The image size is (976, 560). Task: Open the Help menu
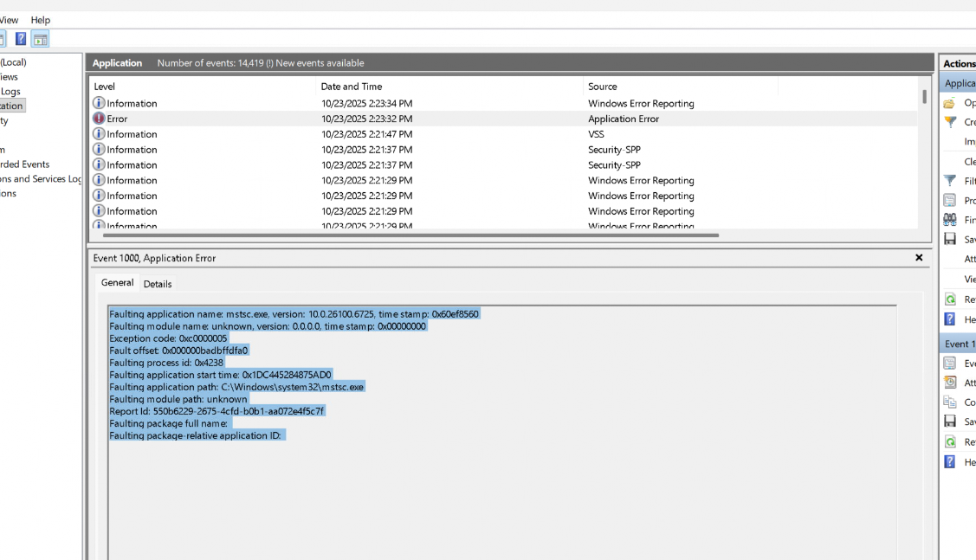[x=41, y=20]
